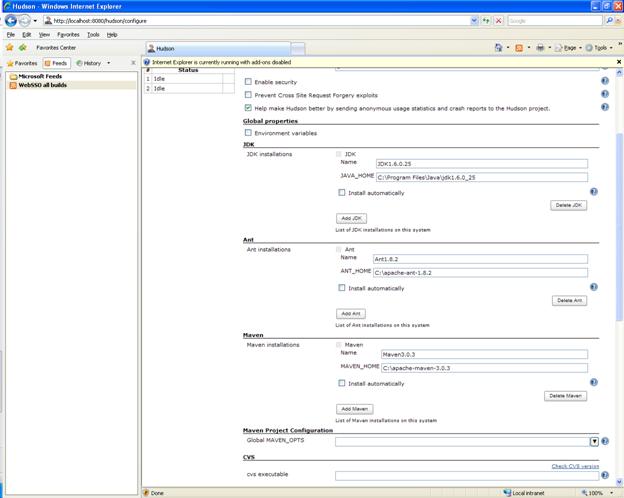The width and height of the screenshot is (624, 498).
Task: Click the Microsoft Feeds folder icon
Action: click(13, 76)
